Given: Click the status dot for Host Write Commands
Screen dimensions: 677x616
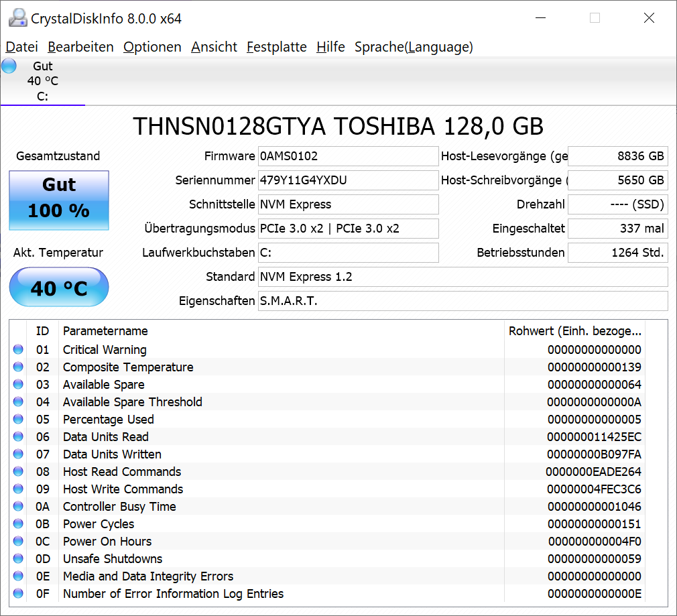Looking at the screenshot, I should [x=18, y=489].
